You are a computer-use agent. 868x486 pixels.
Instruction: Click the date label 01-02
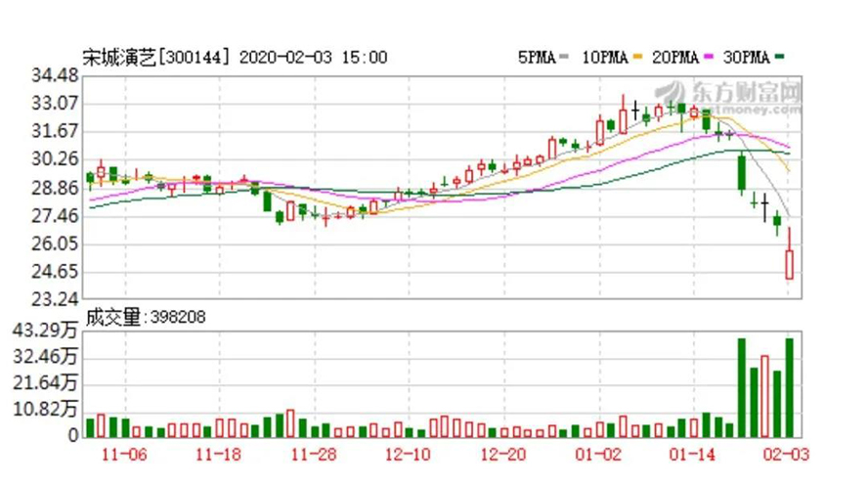click(598, 455)
